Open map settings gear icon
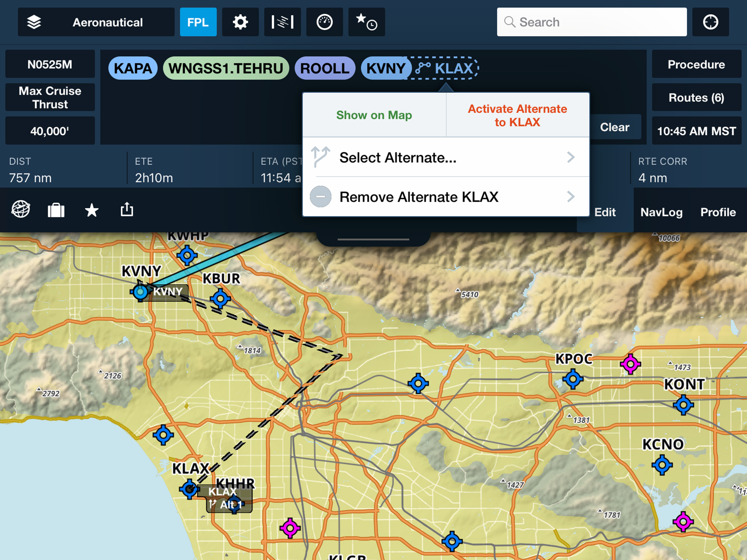Screen dimensions: 747x560 240,22
